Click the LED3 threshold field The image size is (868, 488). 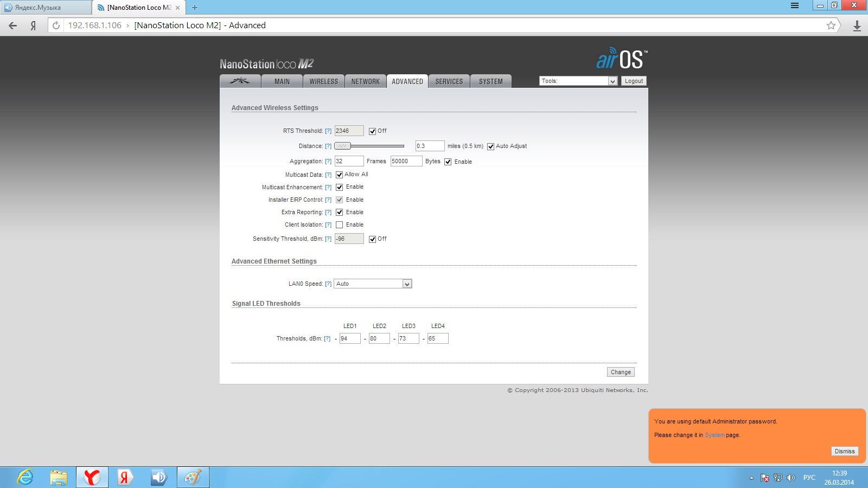pyautogui.click(x=409, y=338)
